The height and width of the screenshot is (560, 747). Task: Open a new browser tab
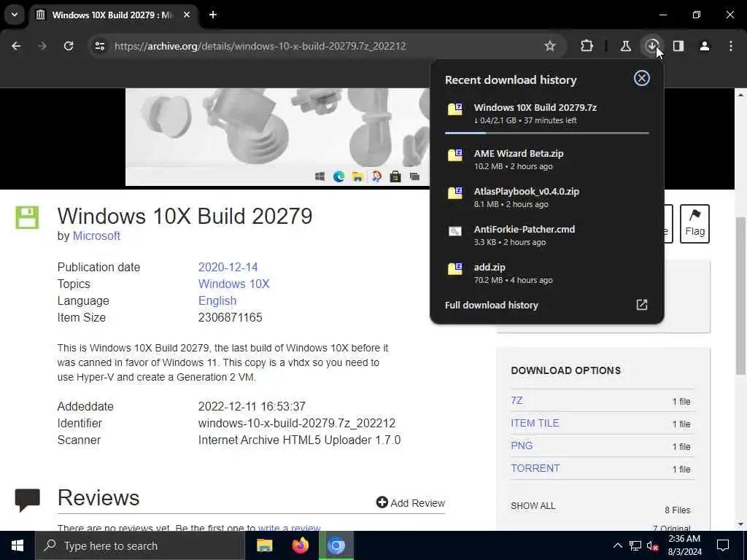[213, 15]
